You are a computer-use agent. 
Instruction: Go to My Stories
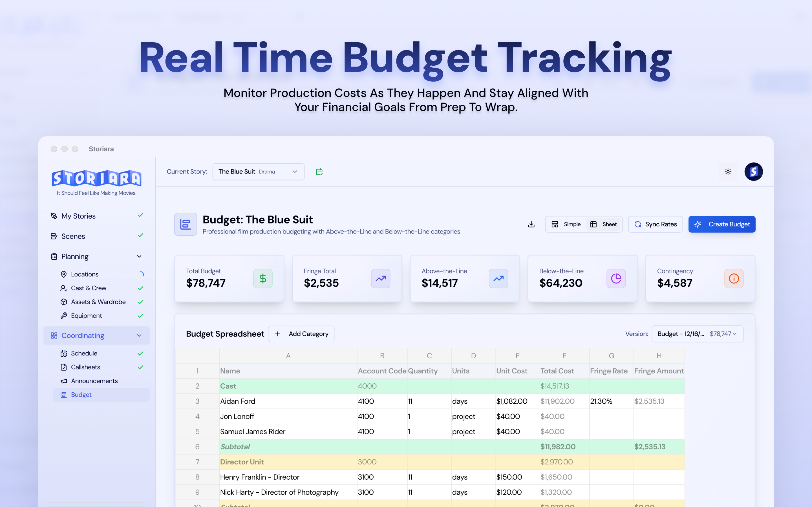[78, 216]
